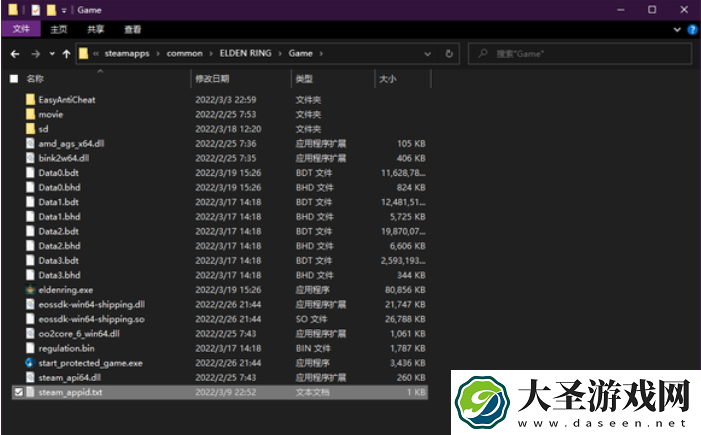Click the bink2w64.dll file icon

30,158
